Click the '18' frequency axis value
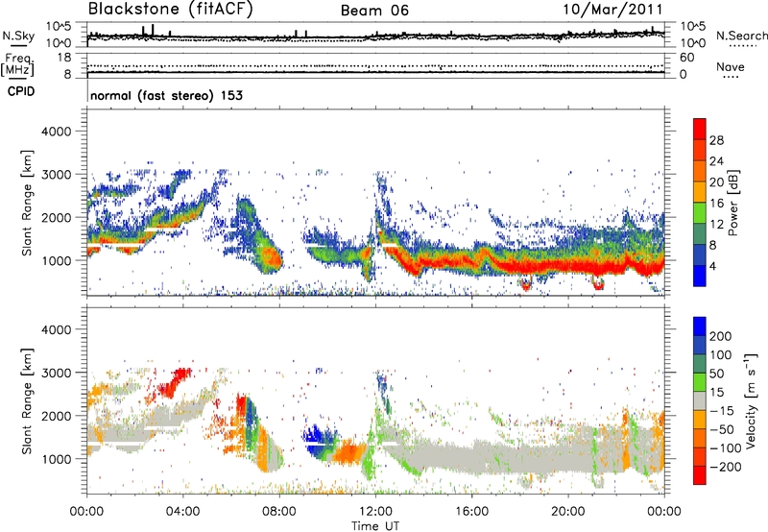This screenshot has width=768, height=532. point(64,58)
